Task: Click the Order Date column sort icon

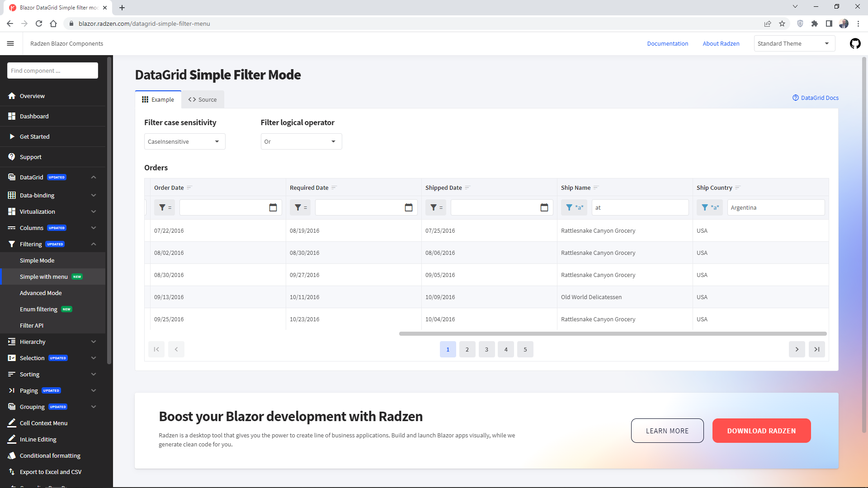Action: pos(189,188)
